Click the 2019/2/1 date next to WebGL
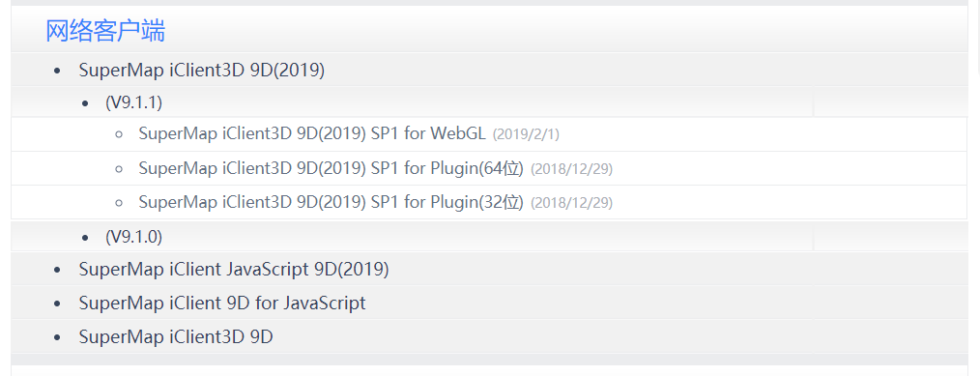The width and height of the screenshot is (980, 376). (526, 135)
